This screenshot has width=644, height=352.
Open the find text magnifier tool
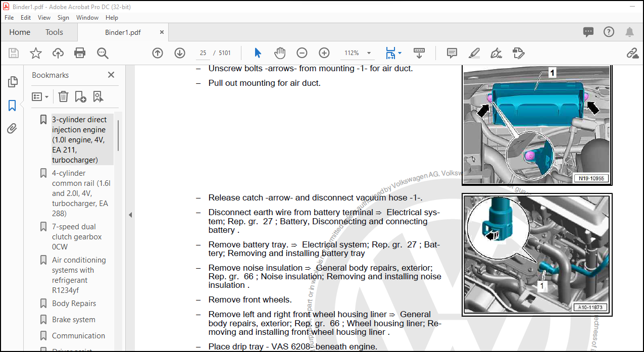[x=103, y=53]
